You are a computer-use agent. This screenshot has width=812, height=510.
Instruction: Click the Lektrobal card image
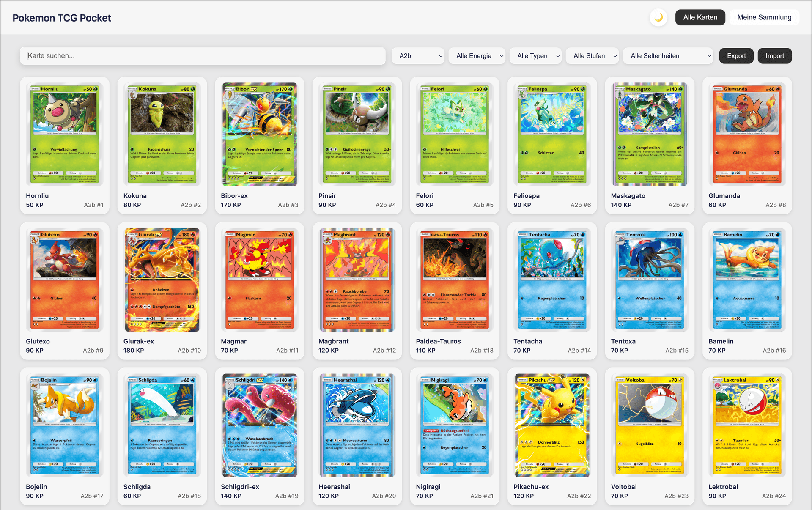(747, 425)
